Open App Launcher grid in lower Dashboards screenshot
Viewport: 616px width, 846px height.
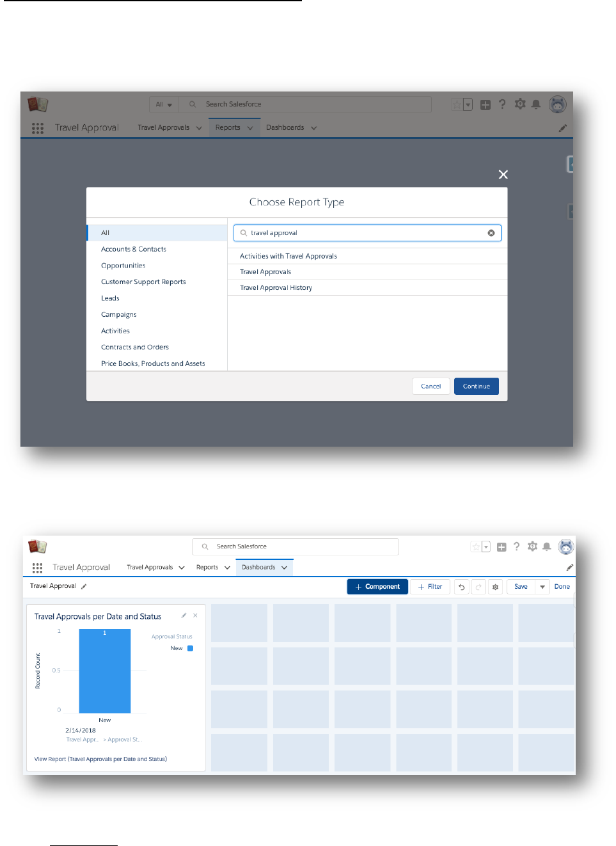pyautogui.click(x=38, y=568)
